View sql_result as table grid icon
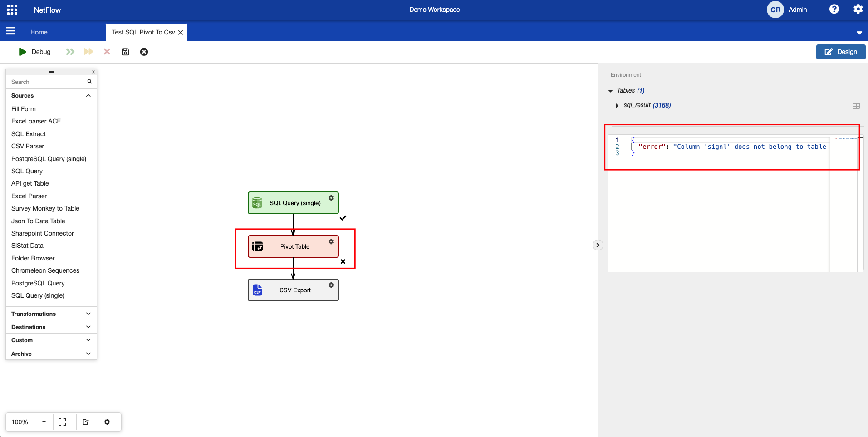The height and width of the screenshot is (437, 868). pyautogui.click(x=856, y=106)
